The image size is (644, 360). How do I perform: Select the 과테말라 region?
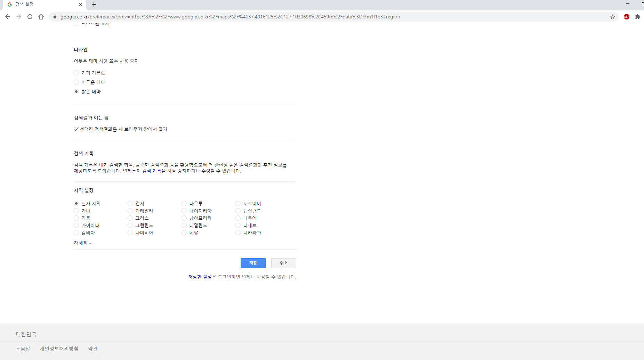(x=130, y=211)
